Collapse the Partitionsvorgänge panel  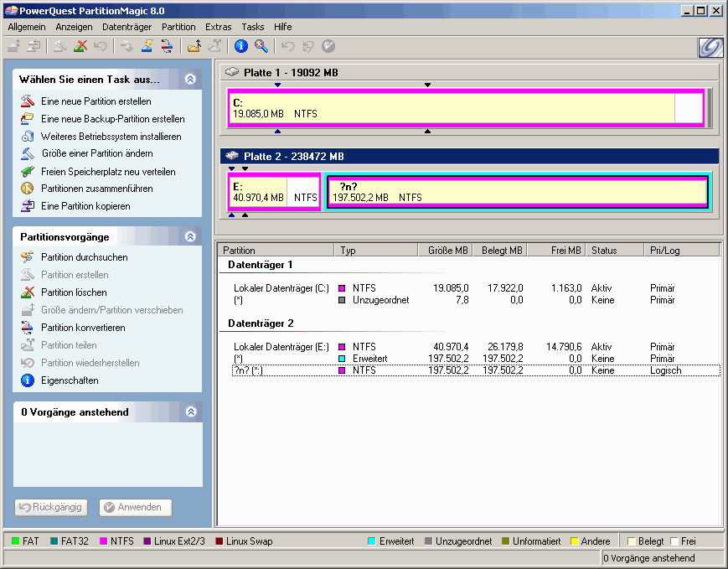(190, 236)
